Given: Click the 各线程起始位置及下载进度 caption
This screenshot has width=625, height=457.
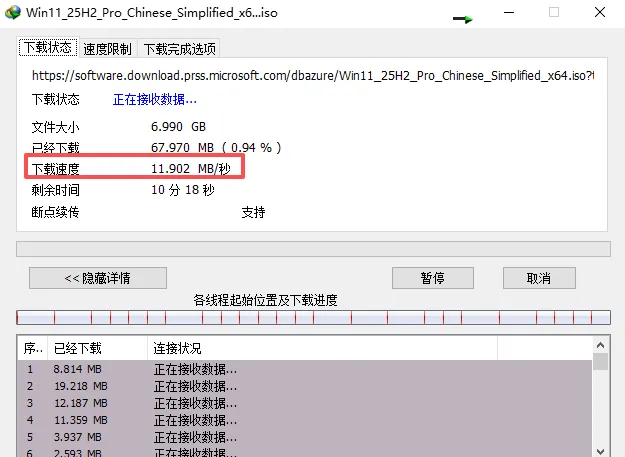Looking at the screenshot, I should pyautogui.click(x=265, y=300).
